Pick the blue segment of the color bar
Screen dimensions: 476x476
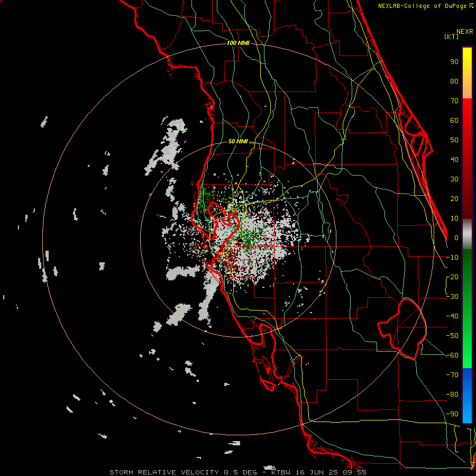pos(467,396)
